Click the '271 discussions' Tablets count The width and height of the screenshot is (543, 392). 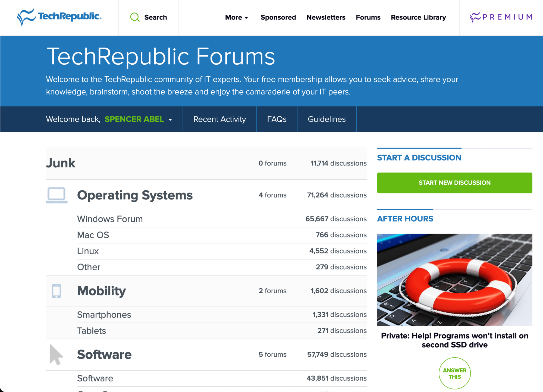click(x=342, y=331)
